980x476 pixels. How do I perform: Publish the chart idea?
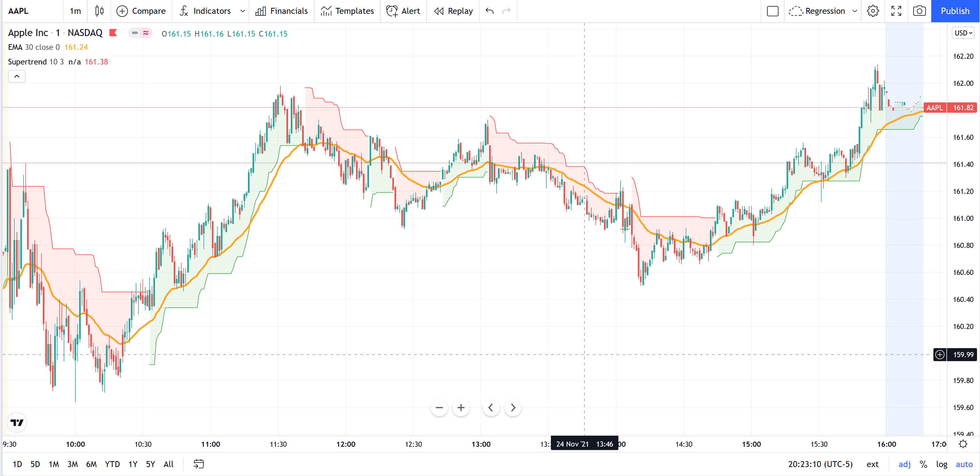(955, 11)
